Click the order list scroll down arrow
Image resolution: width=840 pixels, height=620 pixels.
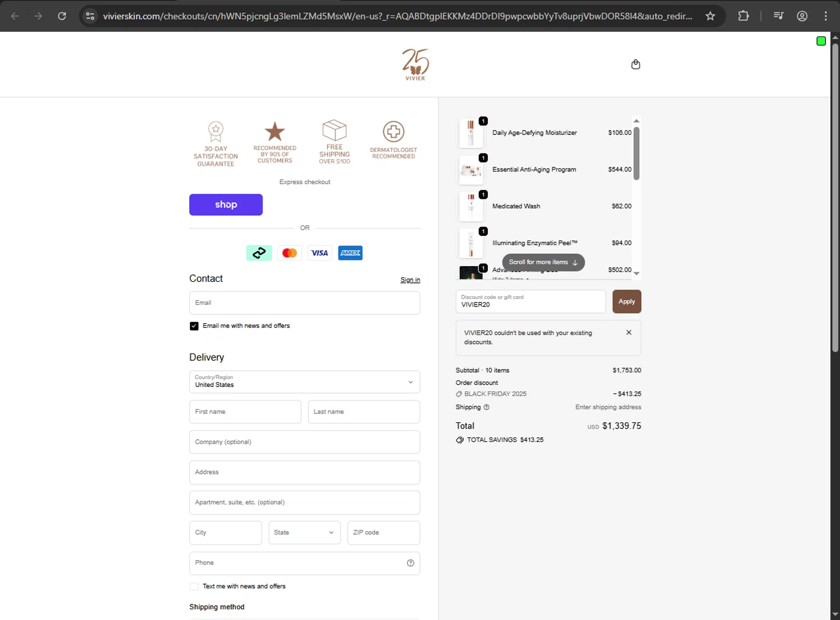(636, 274)
